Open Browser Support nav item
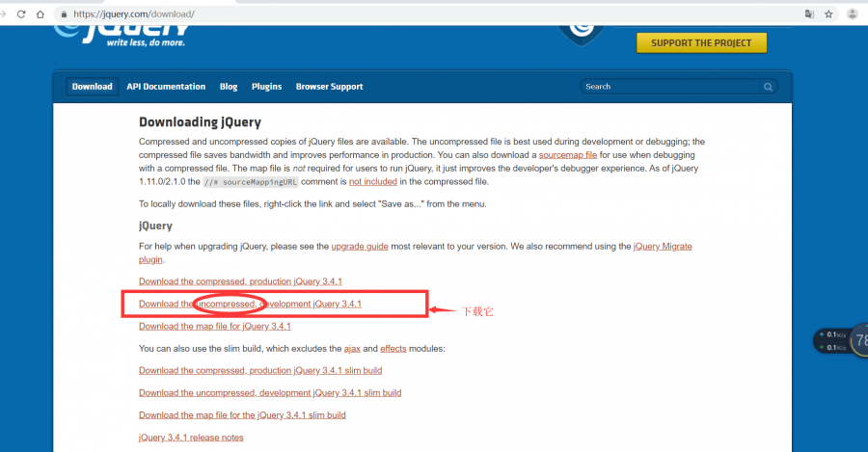 (330, 87)
